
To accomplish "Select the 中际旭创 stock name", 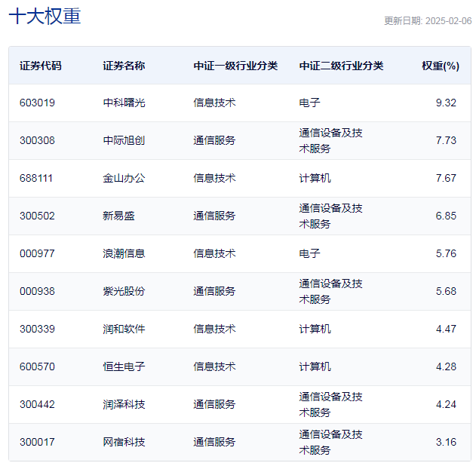I will [x=124, y=140].
